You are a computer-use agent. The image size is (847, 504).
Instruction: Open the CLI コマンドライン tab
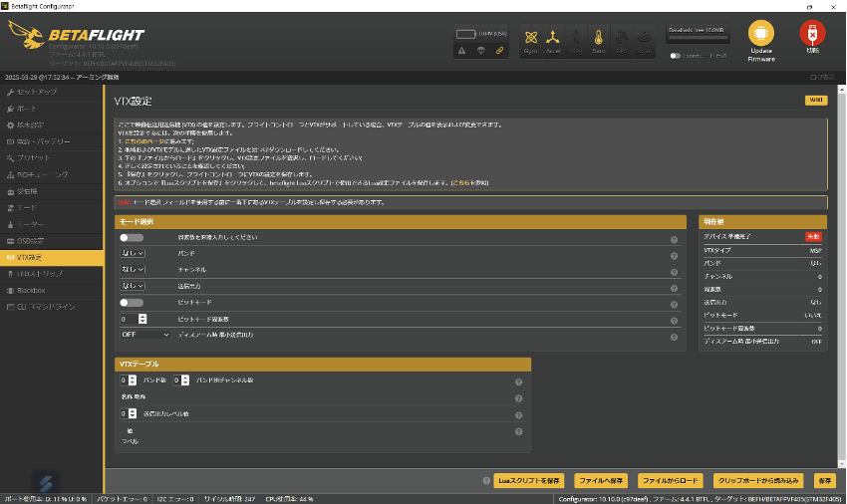point(51,307)
